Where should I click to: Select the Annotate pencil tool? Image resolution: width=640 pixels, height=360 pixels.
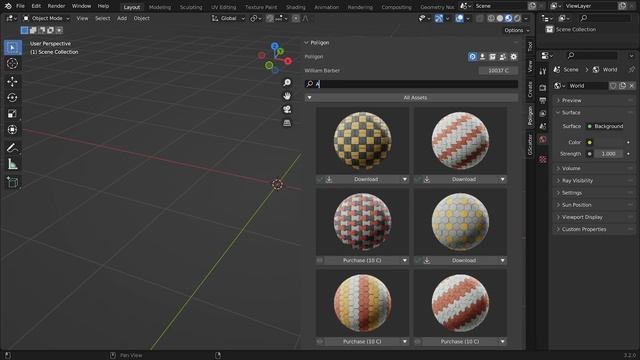12,148
